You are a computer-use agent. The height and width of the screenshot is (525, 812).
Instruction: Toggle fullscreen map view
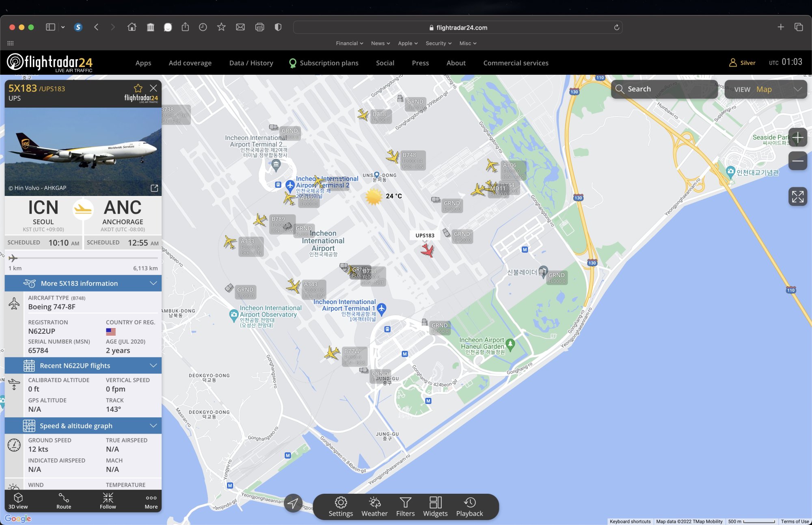[797, 197]
